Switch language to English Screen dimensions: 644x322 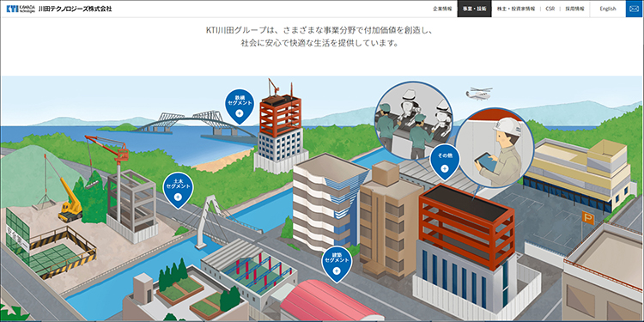[607, 9]
